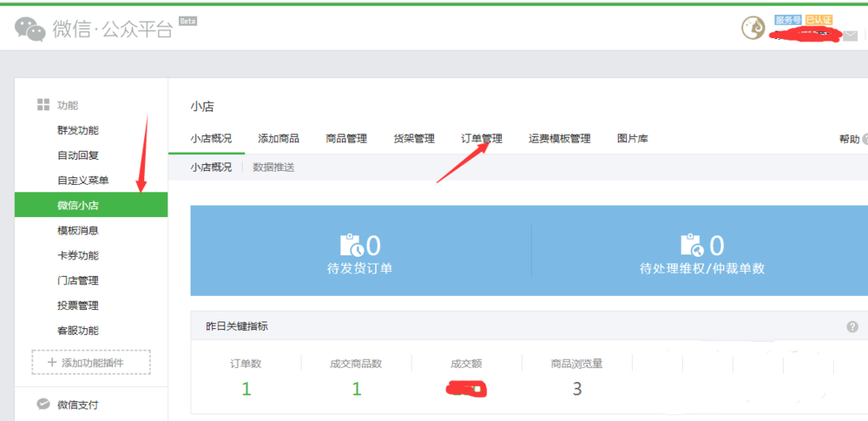This screenshot has height=421, width=868.
Task: Select 微信小店 in the sidebar
Action: (91, 205)
